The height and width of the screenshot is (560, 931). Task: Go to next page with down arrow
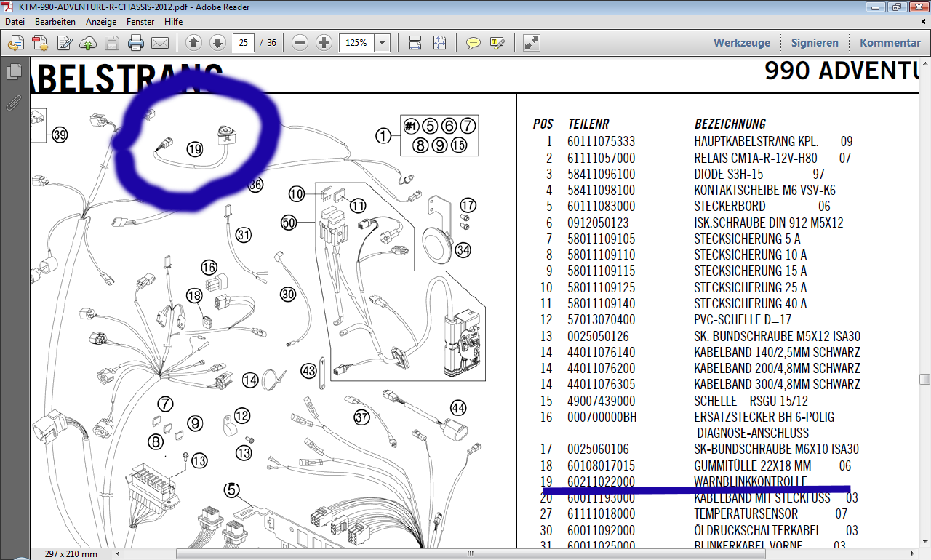point(217,43)
